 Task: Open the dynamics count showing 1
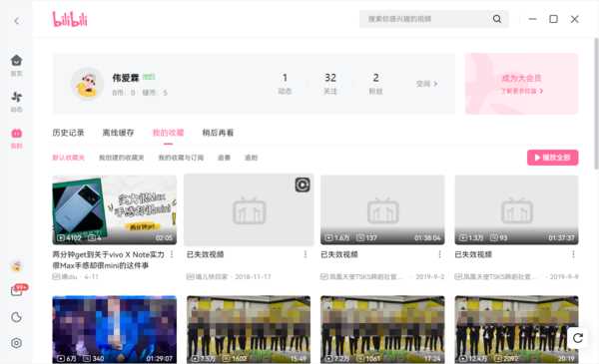285,84
